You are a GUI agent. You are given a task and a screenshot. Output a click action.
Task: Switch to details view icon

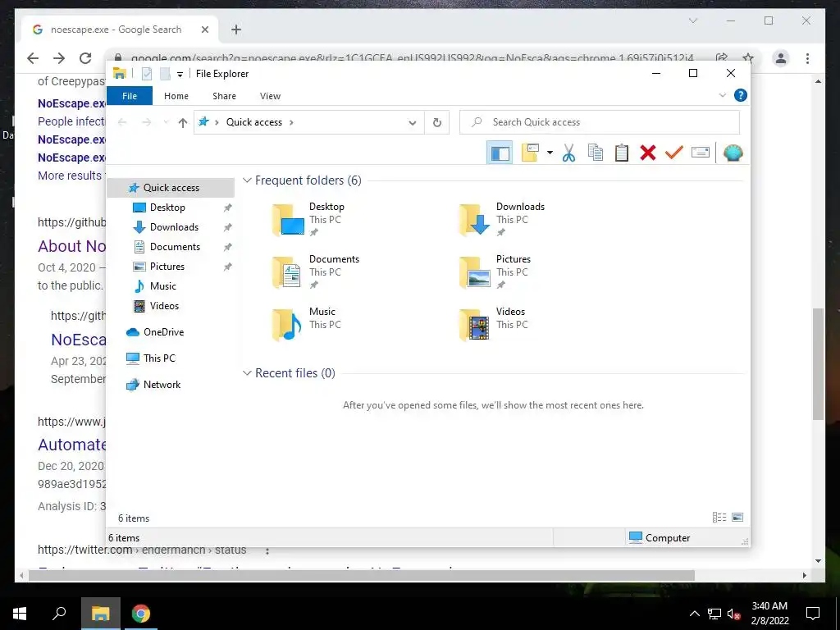pos(719,518)
